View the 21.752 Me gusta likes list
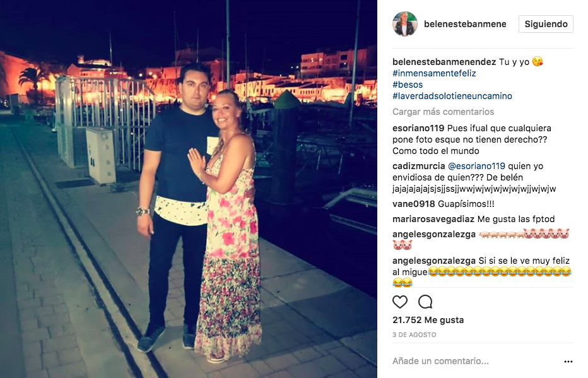The height and width of the screenshot is (378, 588). [428, 320]
